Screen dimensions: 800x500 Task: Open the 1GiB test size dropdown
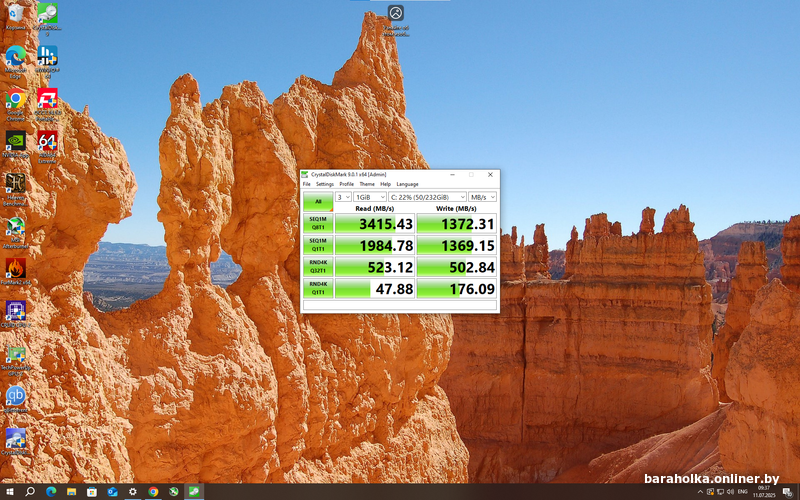(370, 197)
